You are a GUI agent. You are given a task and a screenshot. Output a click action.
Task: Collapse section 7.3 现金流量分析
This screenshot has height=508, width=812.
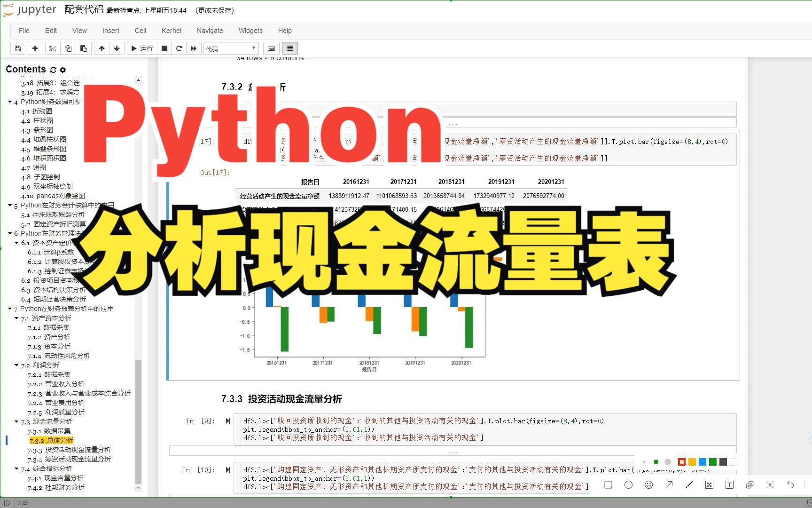coord(16,421)
